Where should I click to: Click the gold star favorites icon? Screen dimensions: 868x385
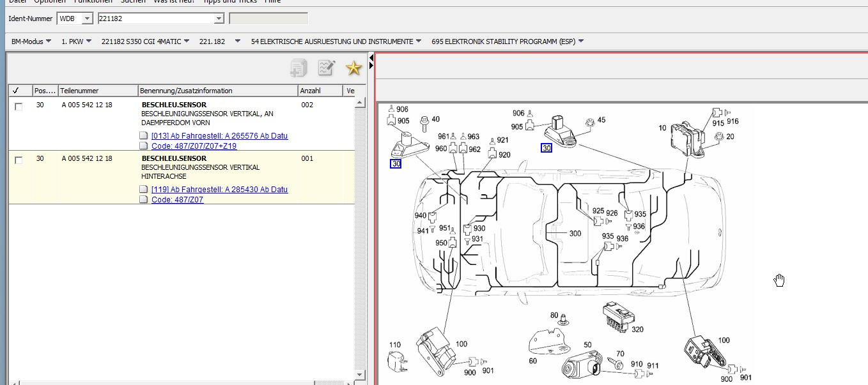[x=353, y=68]
